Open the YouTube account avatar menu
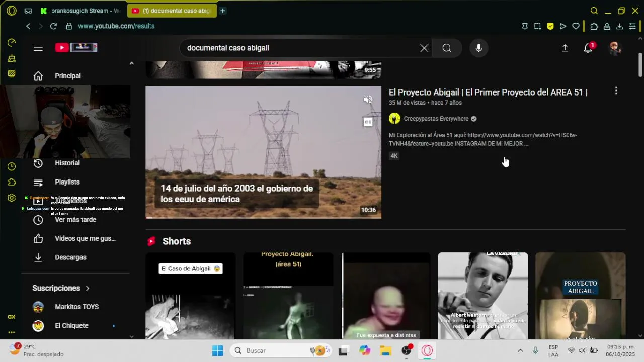644x362 pixels. [x=614, y=48]
